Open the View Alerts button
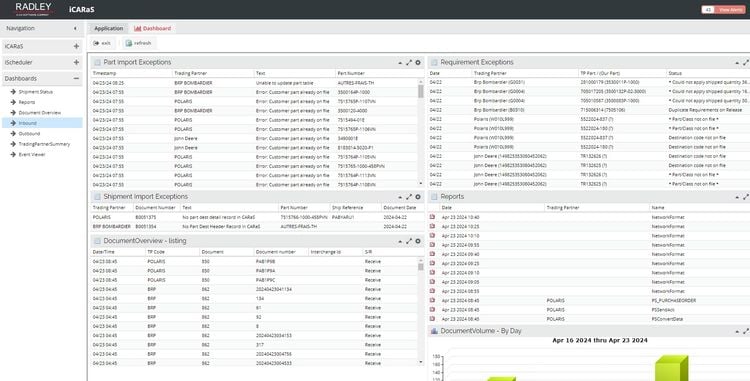 tap(731, 10)
